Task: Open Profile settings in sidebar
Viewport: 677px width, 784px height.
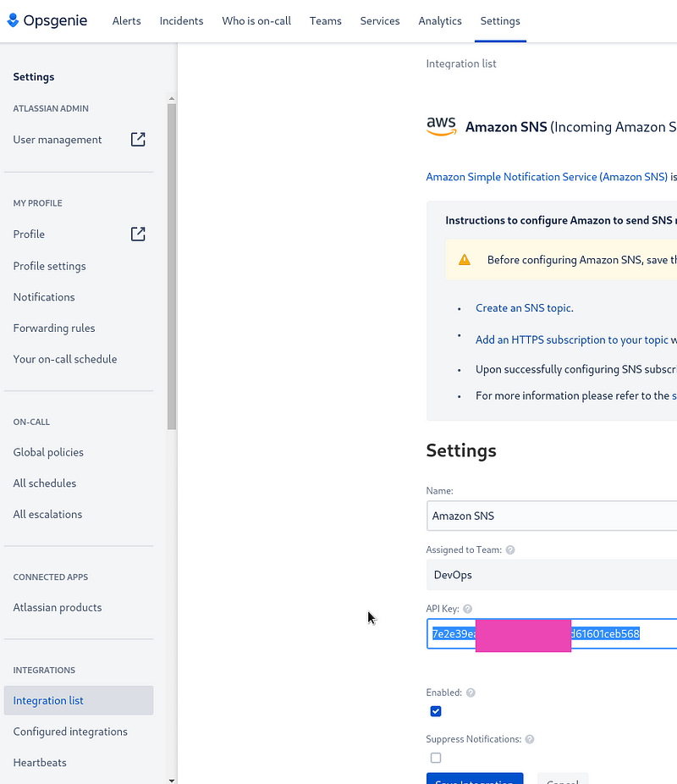Action: pos(49,266)
